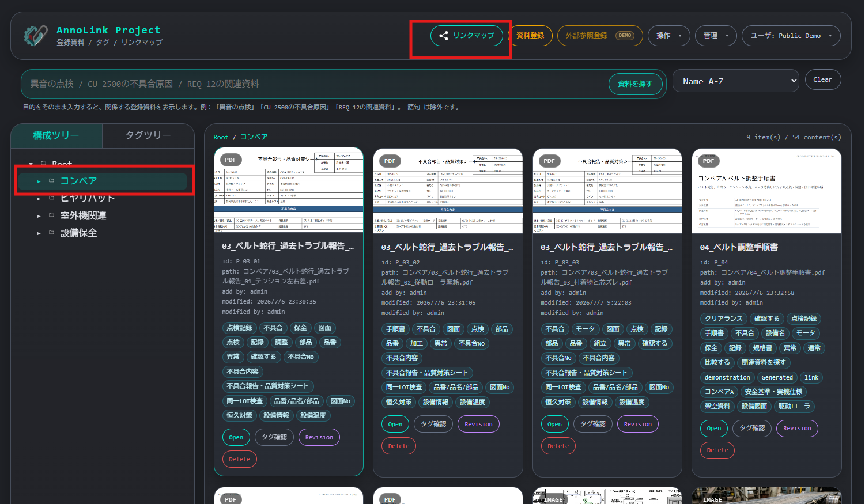Click the 資料登録 button
Image resolution: width=865 pixels, height=504 pixels.
pos(530,36)
